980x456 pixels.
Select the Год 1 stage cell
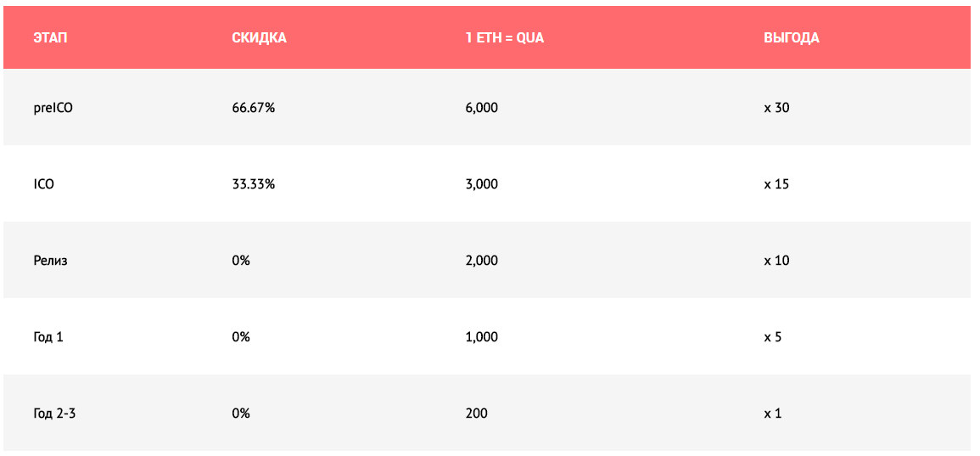coord(48,337)
